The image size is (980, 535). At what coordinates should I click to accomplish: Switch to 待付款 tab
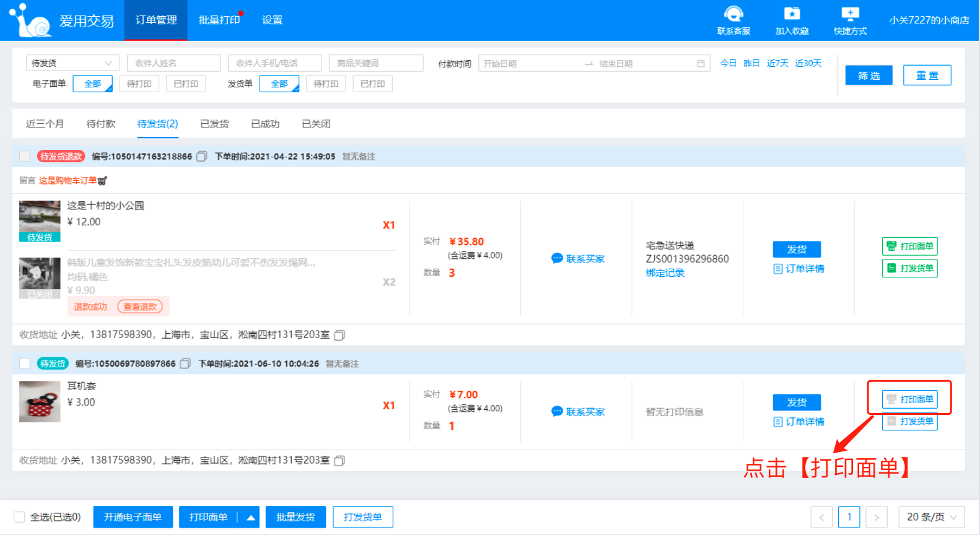(101, 124)
